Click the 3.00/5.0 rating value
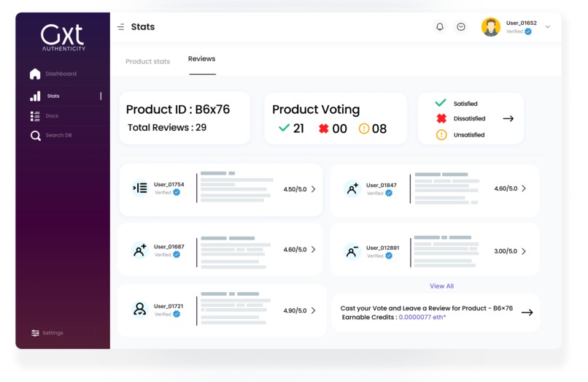 click(506, 251)
